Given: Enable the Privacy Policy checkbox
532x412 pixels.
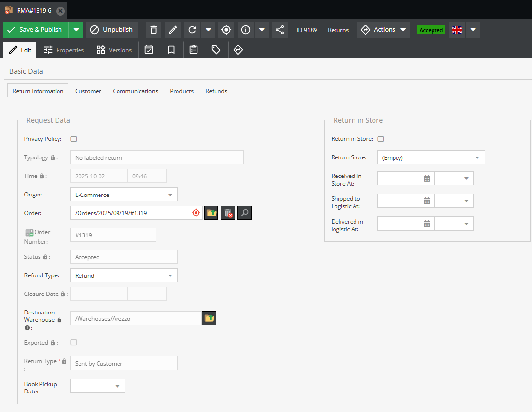Looking at the screenshot, I should (74, 139).
